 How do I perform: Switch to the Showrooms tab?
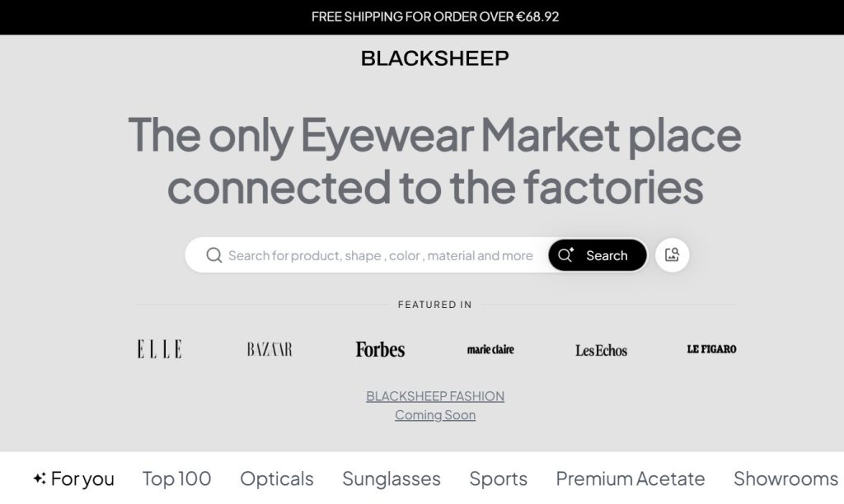(x=785, y=478)
